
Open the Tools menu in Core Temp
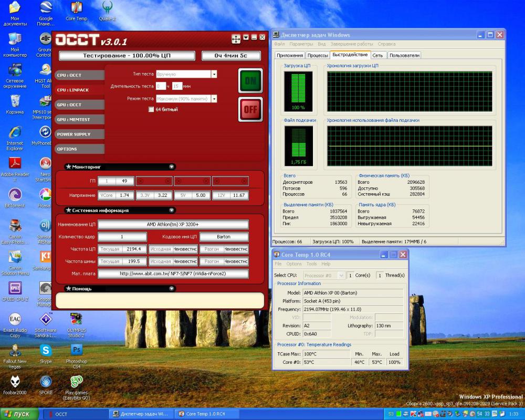pyautogui.click(x=311, y=264)
